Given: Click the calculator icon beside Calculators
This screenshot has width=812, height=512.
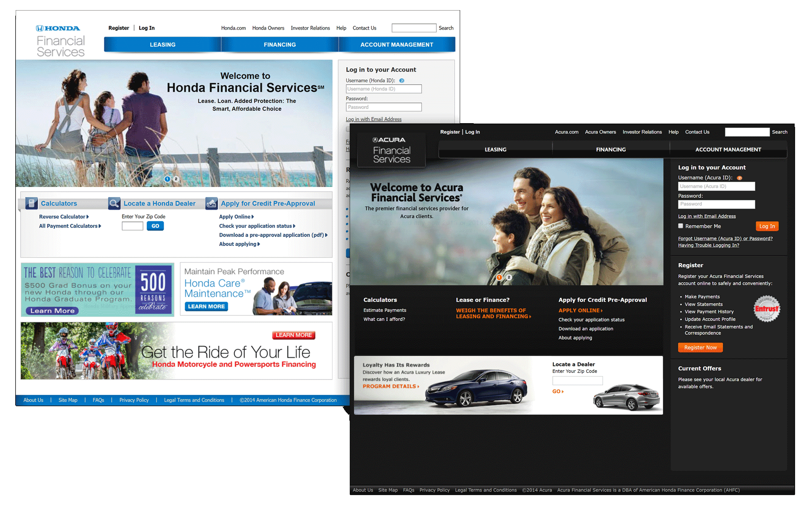Looking at the screenshot, I should coord(31,203).
